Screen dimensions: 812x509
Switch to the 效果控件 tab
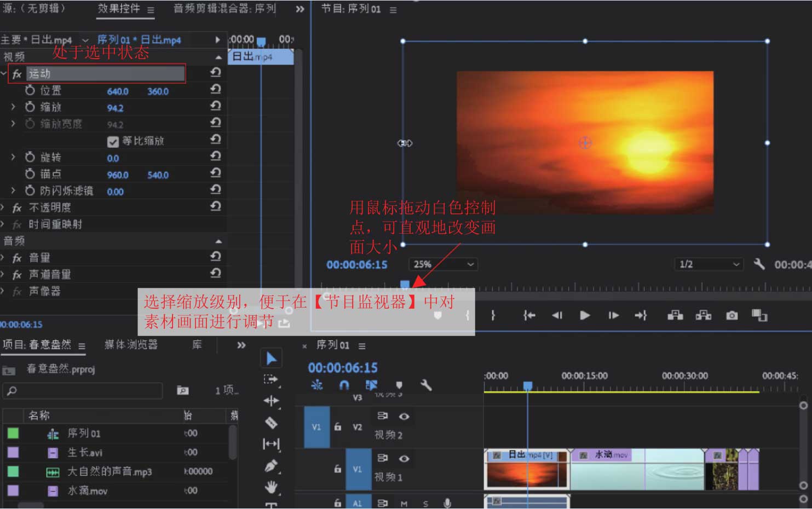[x=119, y=9]
